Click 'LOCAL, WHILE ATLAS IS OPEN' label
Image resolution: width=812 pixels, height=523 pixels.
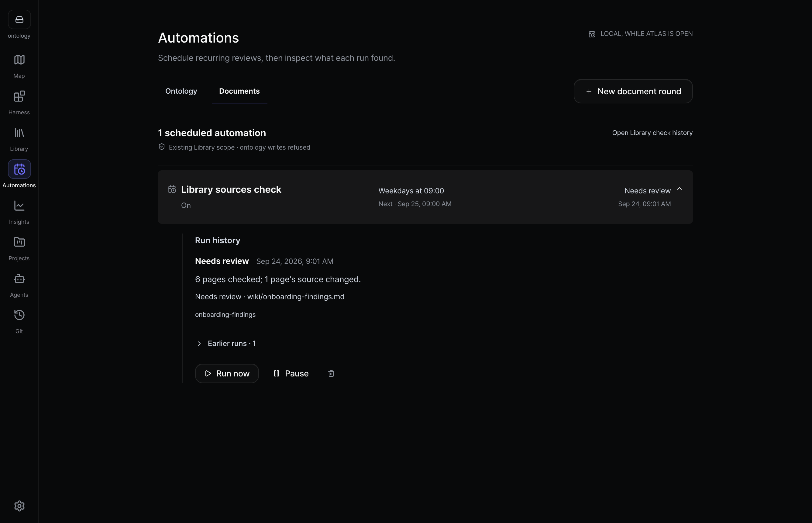coord(646,34)
